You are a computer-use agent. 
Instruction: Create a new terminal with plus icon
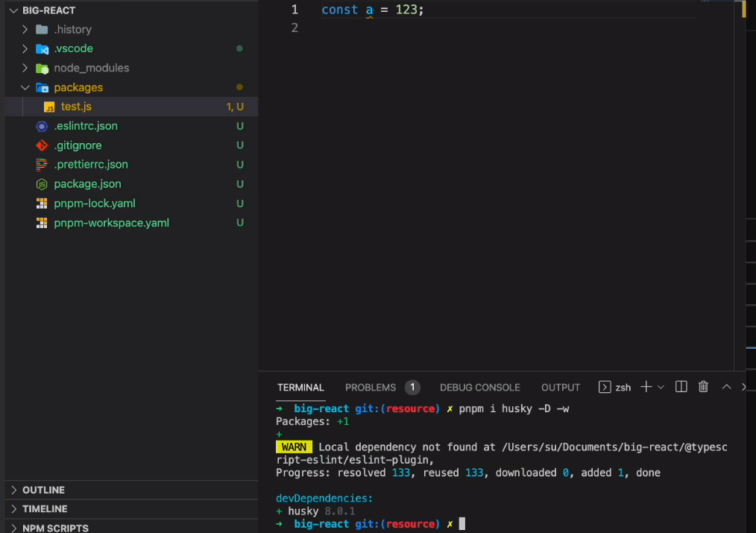click(x=646, y=387)
